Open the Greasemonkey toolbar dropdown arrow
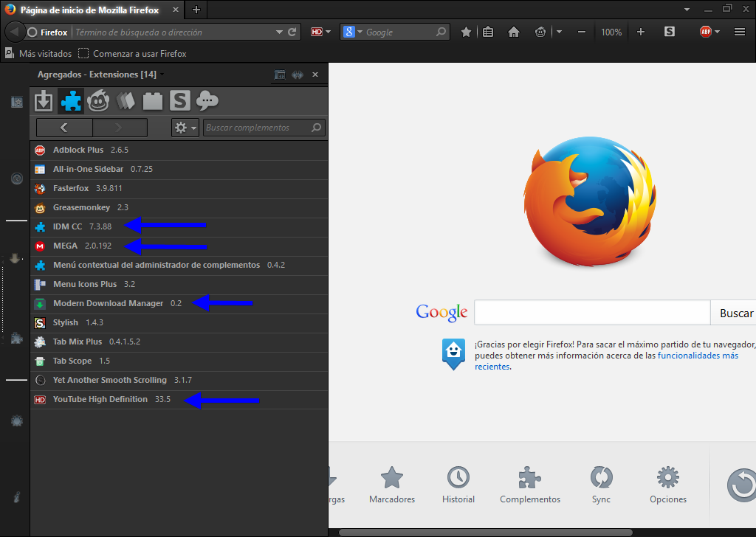 pos(560,32)
